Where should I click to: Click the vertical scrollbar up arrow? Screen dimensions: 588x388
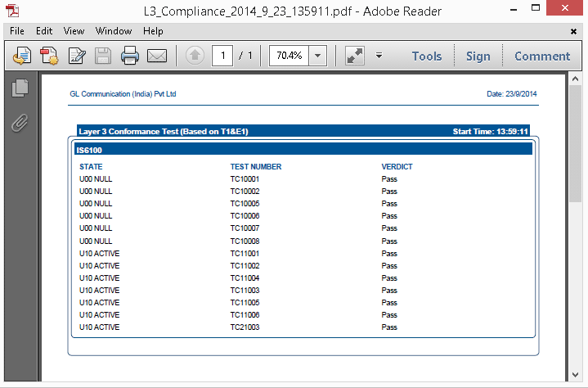(575, 79)
